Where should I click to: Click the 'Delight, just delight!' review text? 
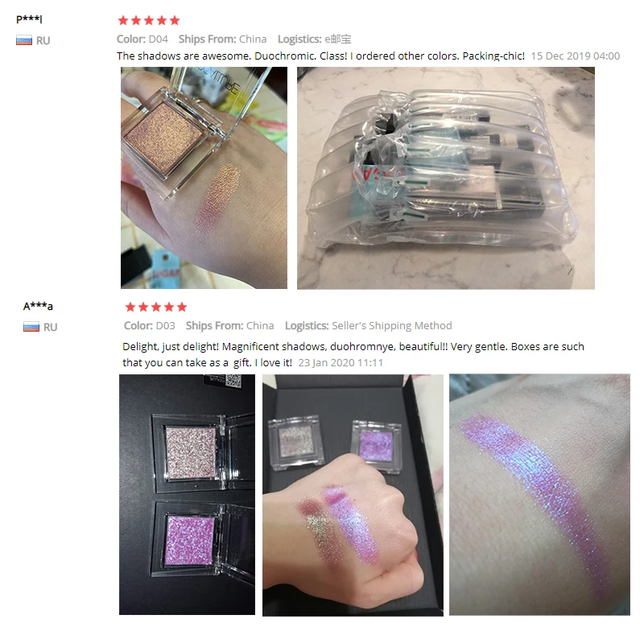(x=353, y=354)
